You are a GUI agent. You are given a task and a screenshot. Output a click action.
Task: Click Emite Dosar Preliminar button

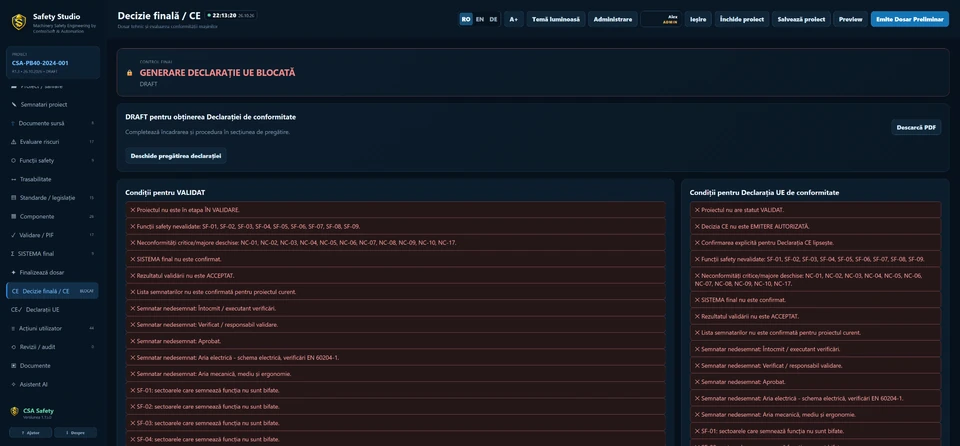910,19
